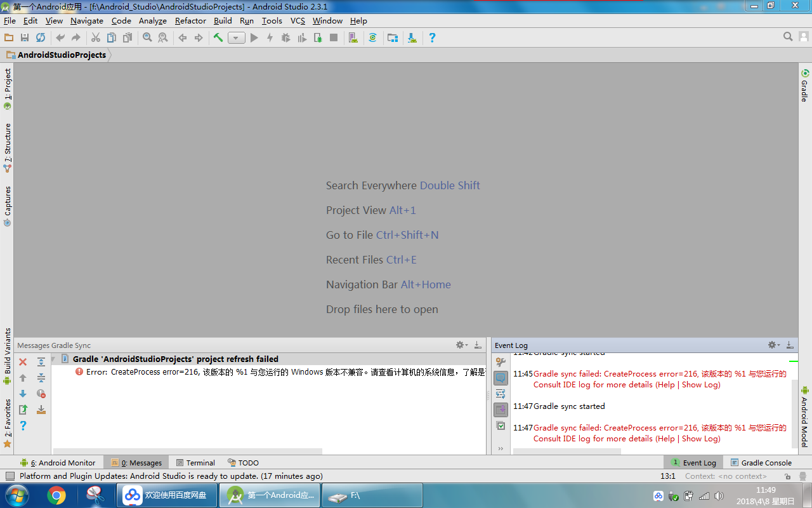Open the Refactor menu
812x508 pixels.
pos(190,21)
